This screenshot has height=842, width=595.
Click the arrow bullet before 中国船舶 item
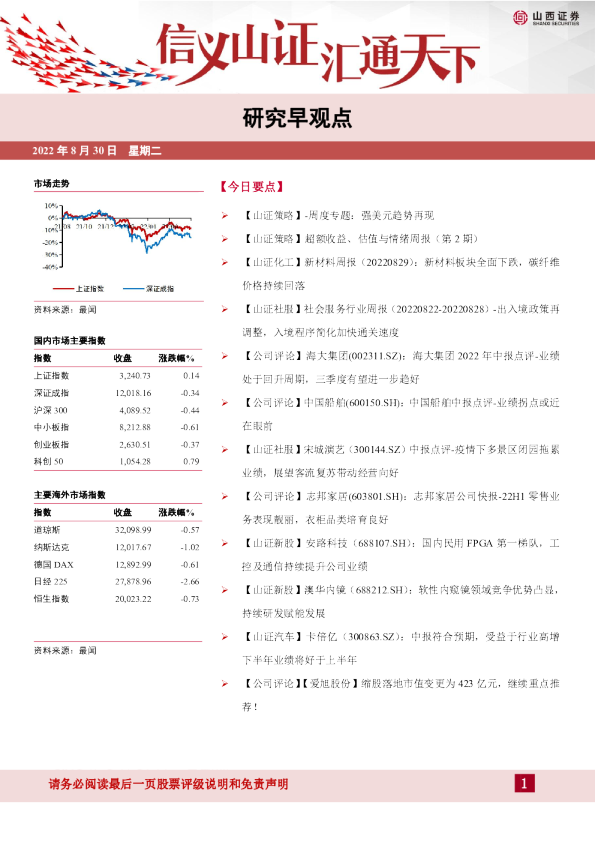coord(224,403)
